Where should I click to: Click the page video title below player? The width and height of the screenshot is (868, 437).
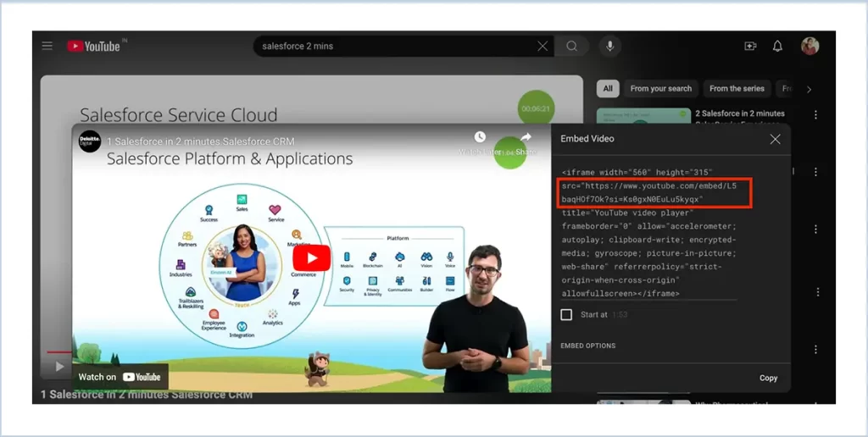tap(147, 395)
